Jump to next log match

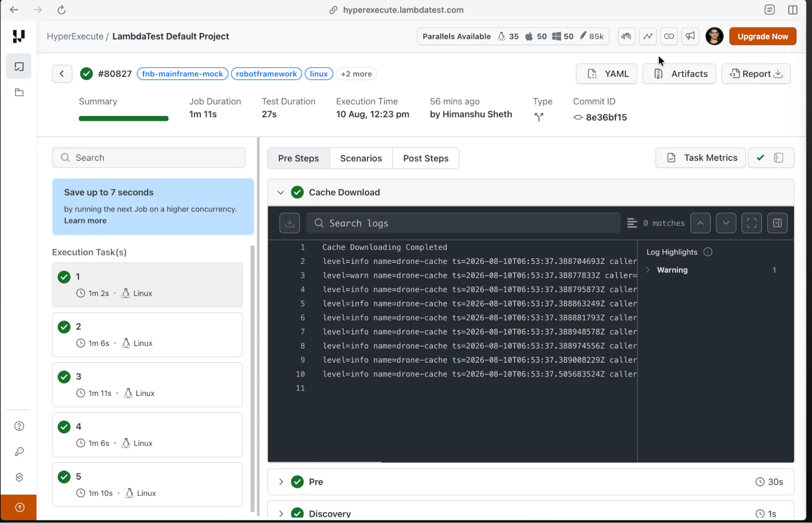click(726, 223)
